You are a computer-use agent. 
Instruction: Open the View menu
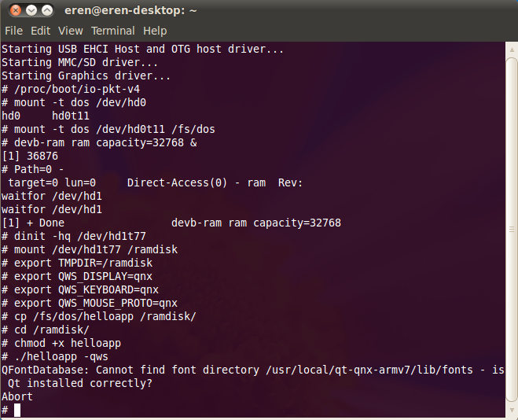[70, 31]
